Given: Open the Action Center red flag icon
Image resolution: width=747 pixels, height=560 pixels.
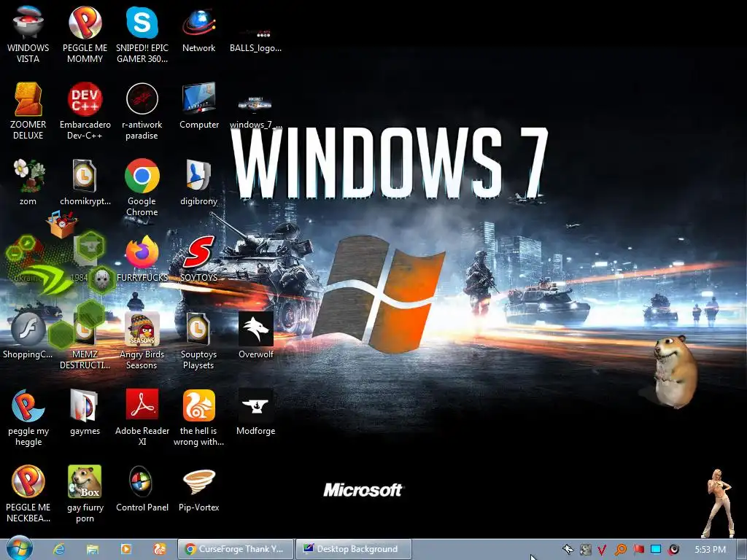Looking at the screenshot, I should [638, 550].
